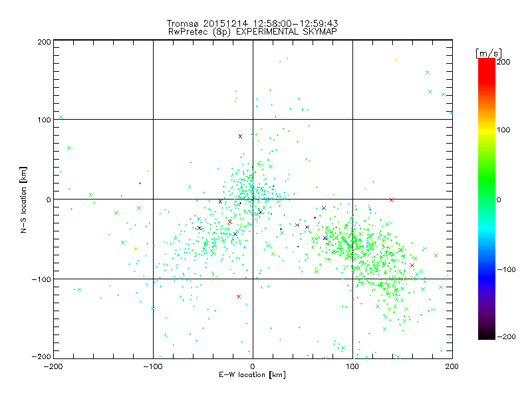Pick the black end of the velocity color bar

487,336
